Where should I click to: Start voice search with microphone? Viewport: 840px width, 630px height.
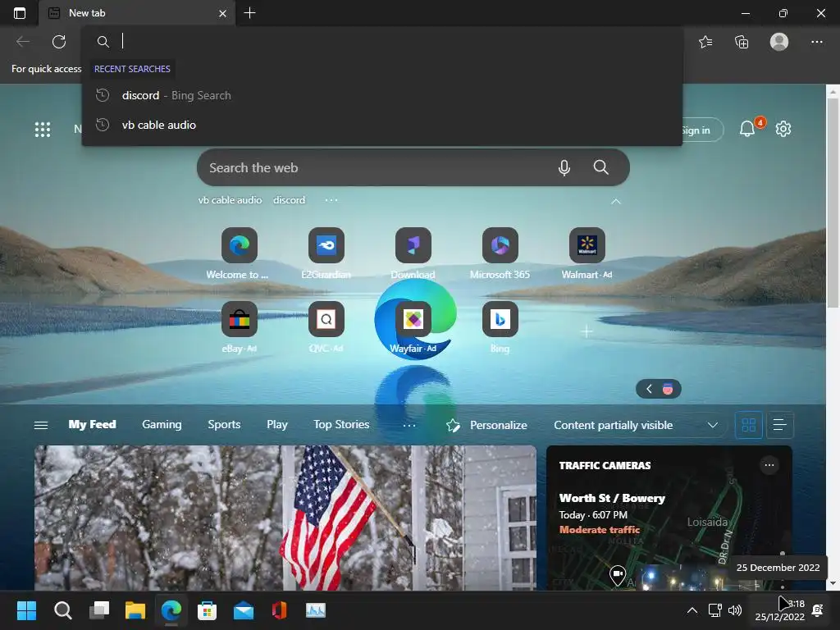pyautogui.click(x=564, y=167)
